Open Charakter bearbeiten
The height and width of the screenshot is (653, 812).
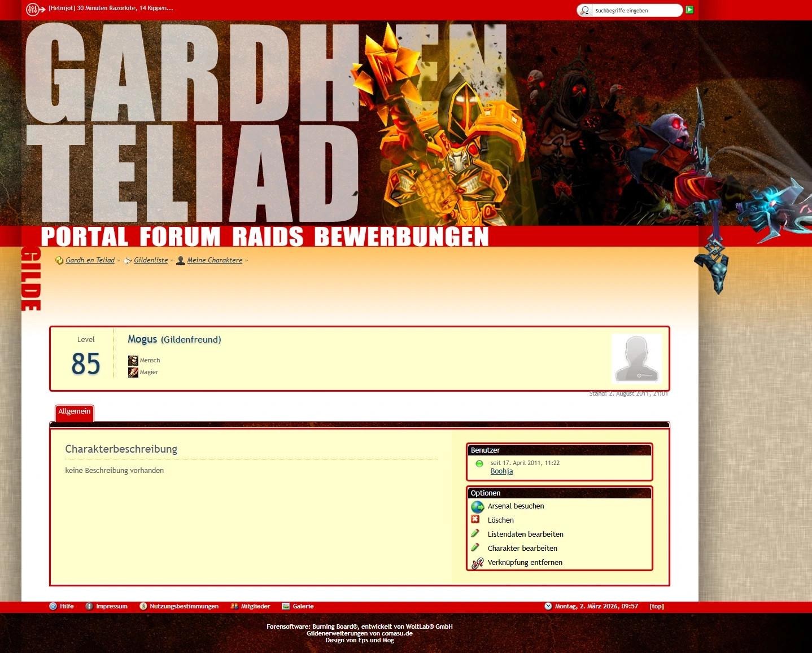click(x=522, y=549)
